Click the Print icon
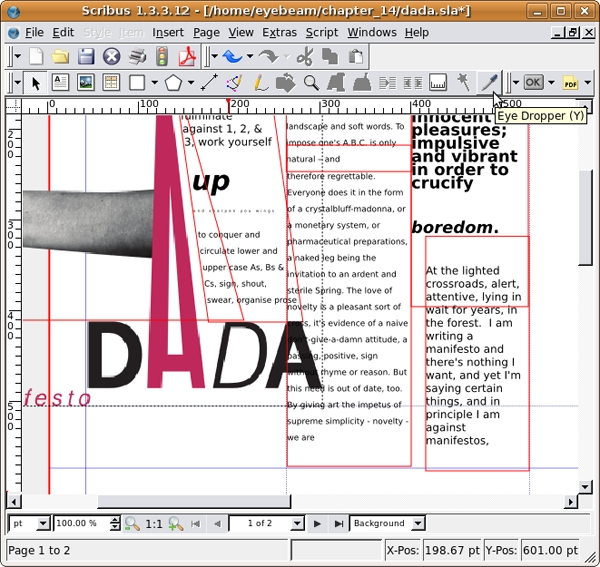The height and width of the screenshot is (567, 600). [137, 57]
